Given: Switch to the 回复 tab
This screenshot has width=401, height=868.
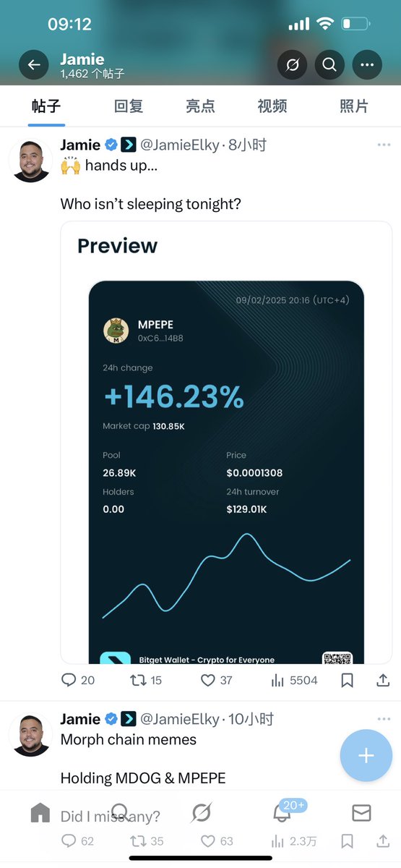Looking at the screenshot, I should coord(129,106).
